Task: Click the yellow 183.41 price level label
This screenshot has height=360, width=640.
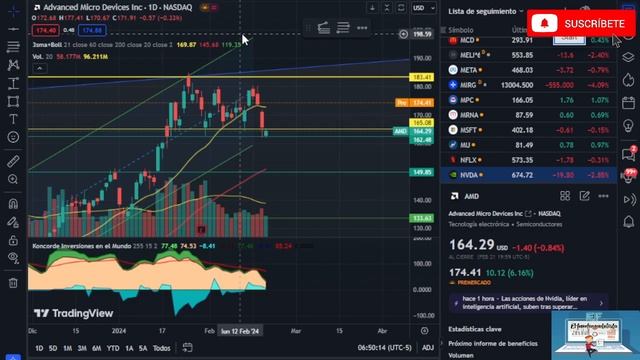Action: pyautogui.click(x=422, y=77)
